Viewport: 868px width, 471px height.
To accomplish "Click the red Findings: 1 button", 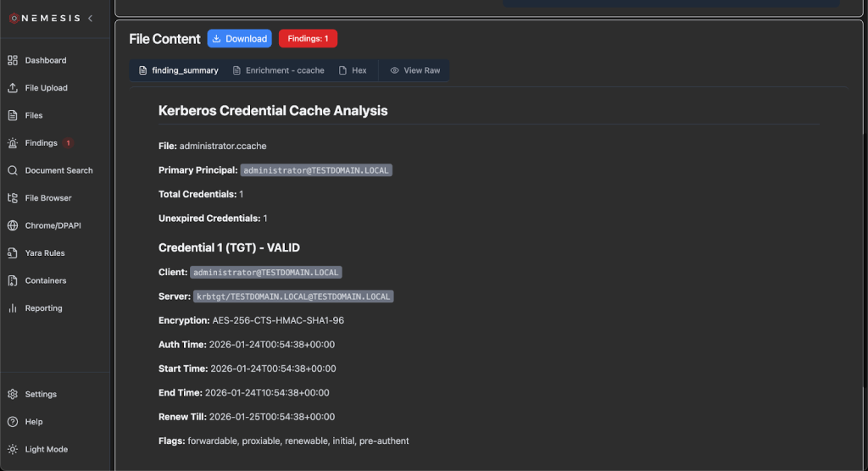I will tap(308, 38).
